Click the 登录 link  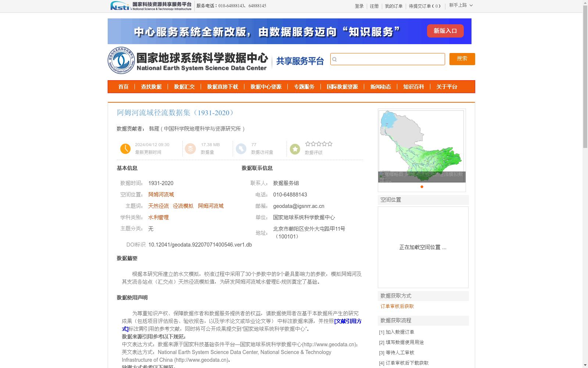click(359, 6)
